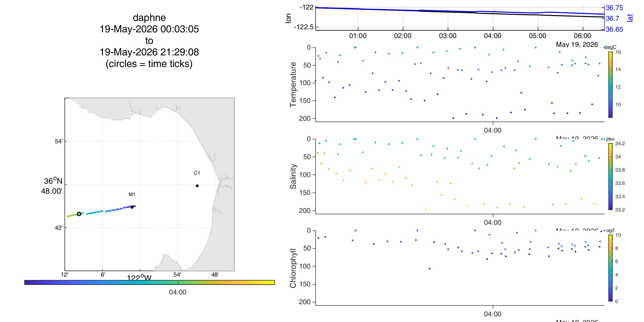Click the open circle time tick on track
644x322 pixels.
click(79, 214)
